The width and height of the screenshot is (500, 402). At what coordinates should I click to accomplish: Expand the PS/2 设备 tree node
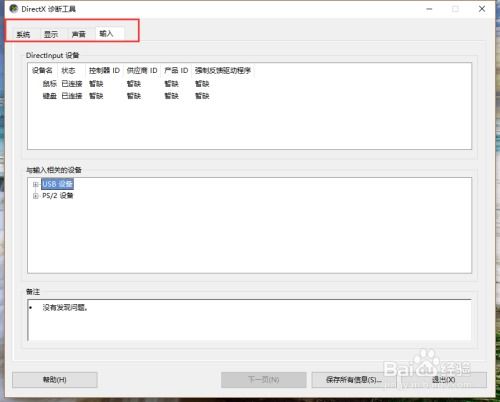click(x=35, y=196)
